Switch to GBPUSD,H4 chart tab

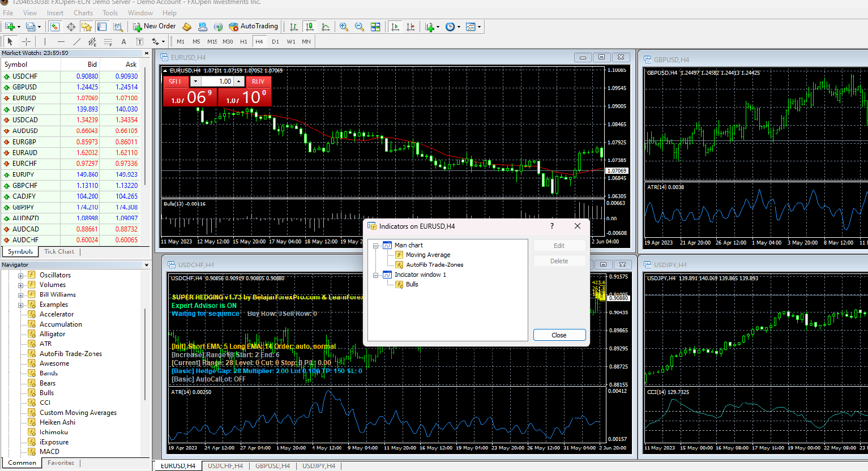(x=272, y=466)
